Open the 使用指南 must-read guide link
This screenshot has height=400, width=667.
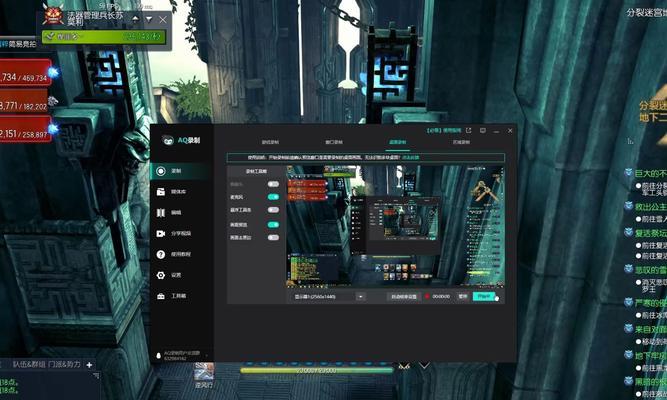click(444, 130)
